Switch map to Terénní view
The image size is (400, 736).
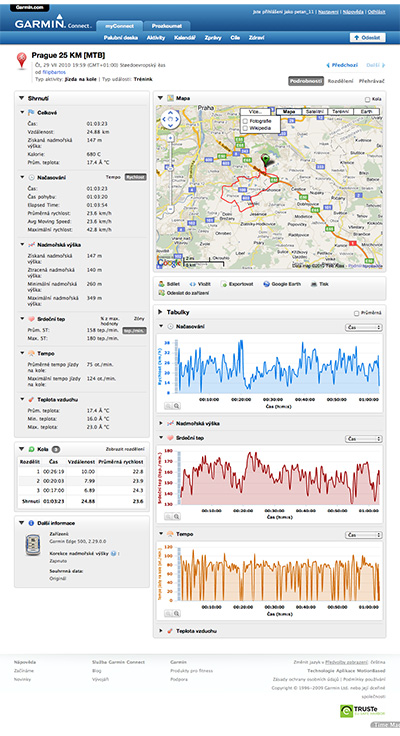[340, 112]
